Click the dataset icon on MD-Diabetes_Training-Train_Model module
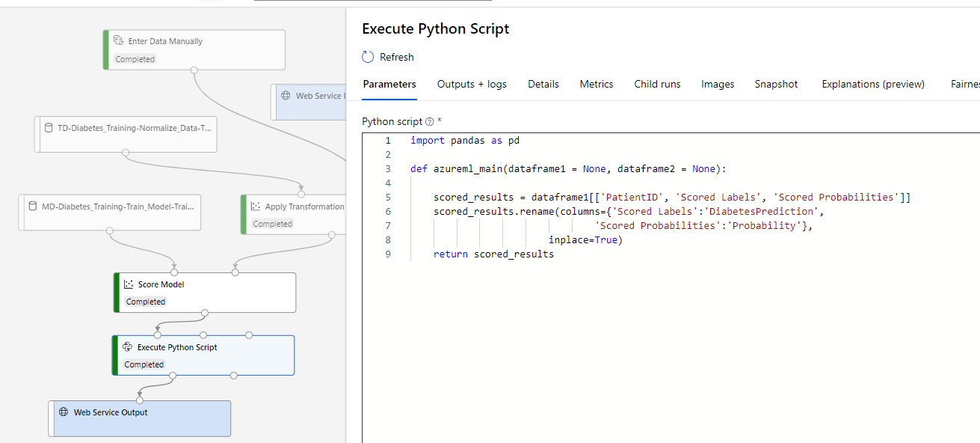The height and width of the screenshot is (443, 980). pos(32,206)
